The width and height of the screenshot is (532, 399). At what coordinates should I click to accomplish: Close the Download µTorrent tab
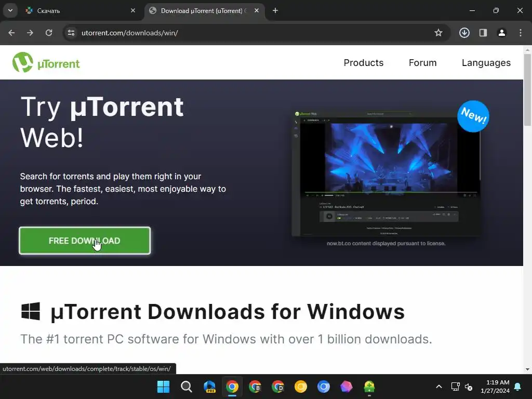257,10
